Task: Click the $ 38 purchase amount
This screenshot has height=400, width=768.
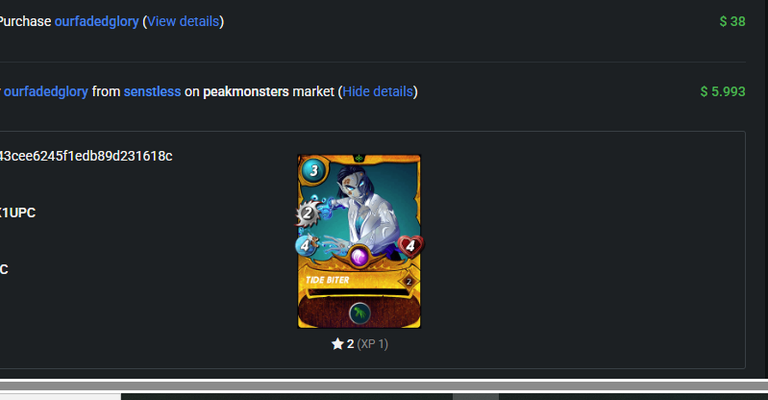Action: [732, 22]
